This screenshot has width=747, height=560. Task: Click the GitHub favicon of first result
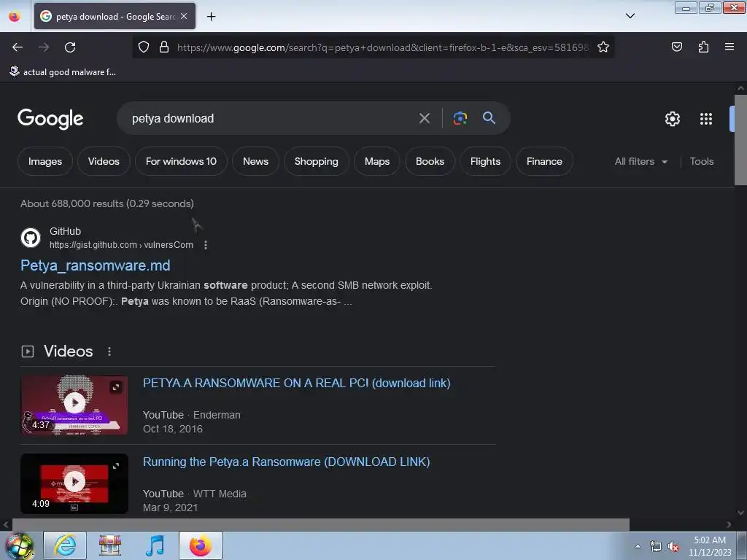click(x=31, y=238)
